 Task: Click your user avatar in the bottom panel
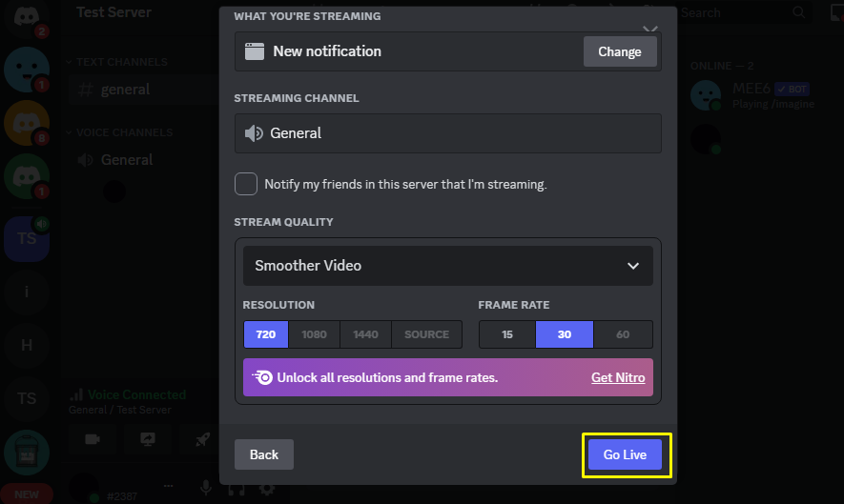83,489
